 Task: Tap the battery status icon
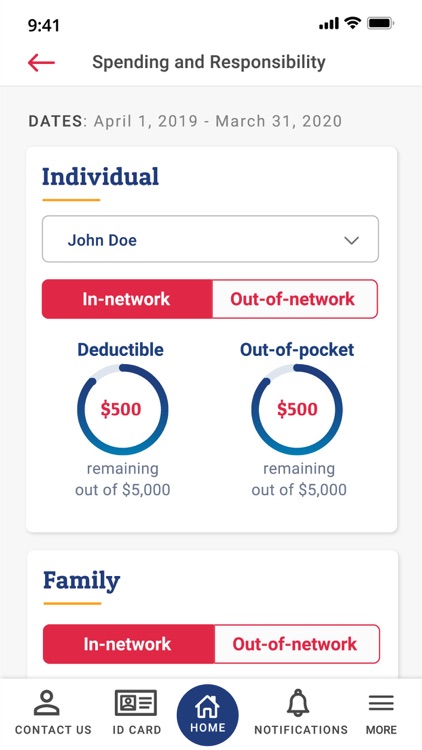click(x=380, y=23)
